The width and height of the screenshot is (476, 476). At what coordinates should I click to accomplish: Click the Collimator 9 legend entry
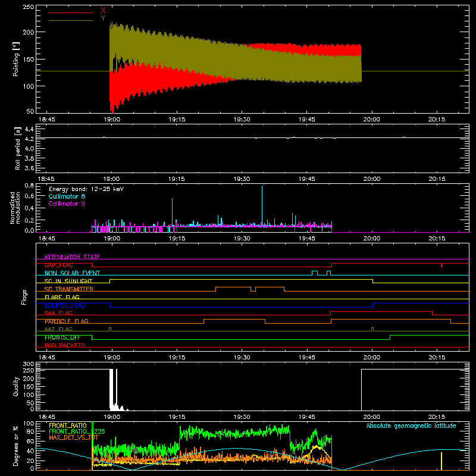click(67, 203)
